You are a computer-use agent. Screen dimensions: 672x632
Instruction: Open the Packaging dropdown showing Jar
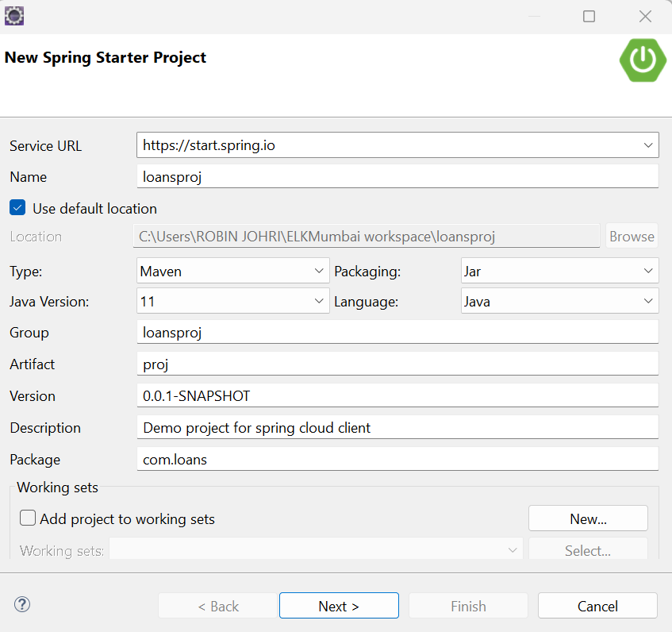click(x=559, y=272)
